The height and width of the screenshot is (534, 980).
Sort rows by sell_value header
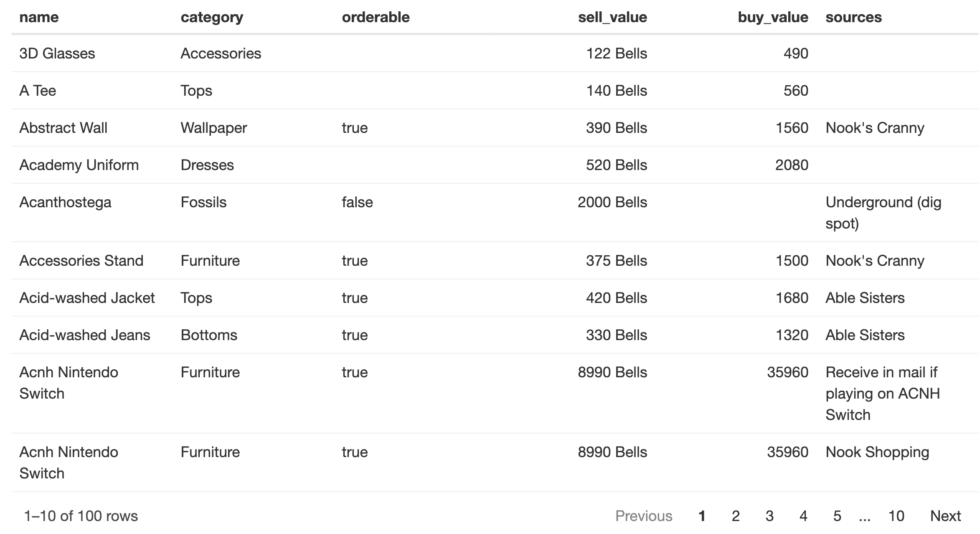(x=612, y=17)
